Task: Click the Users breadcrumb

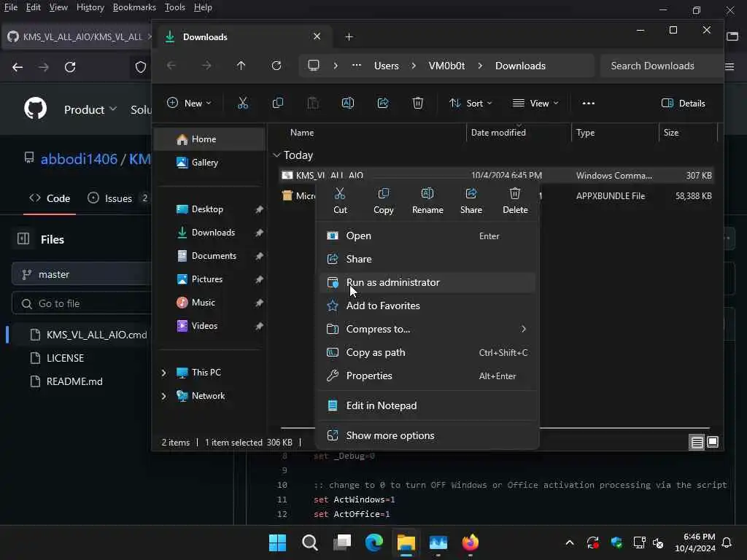Action: 387,66
